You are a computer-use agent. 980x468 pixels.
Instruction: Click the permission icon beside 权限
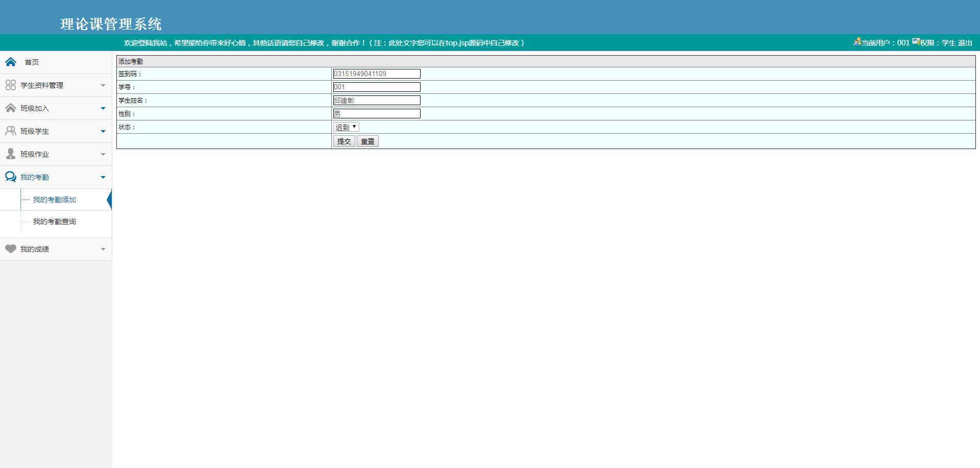pos(916,42)
